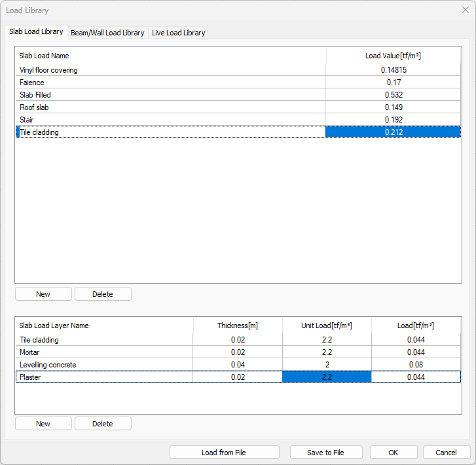Delete selected layer with lower Delete button

[x=103, y=424]
